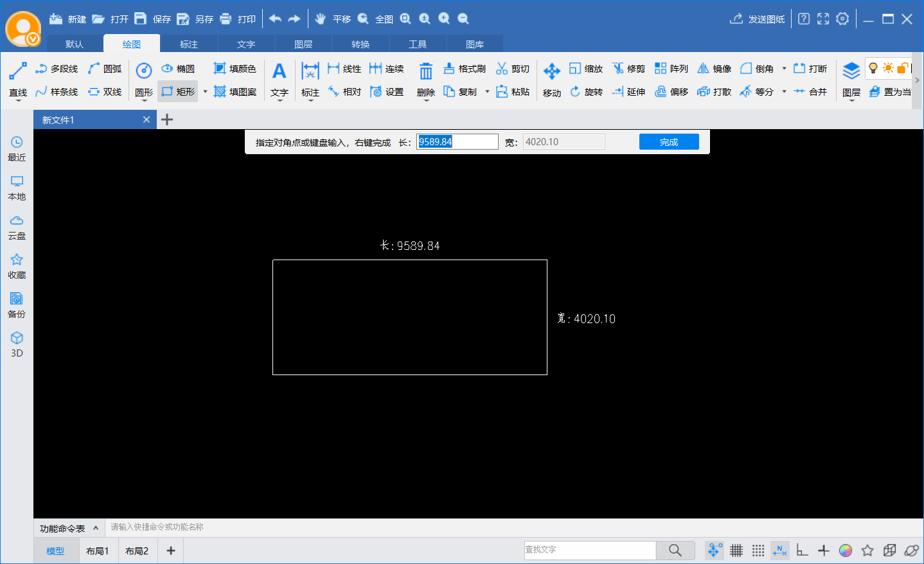Viewport: 924px width, 564px height.
Task: Open the 倒角 chamfer dropdown arrow
Action: pyautogui.click(x=784, y=69)
